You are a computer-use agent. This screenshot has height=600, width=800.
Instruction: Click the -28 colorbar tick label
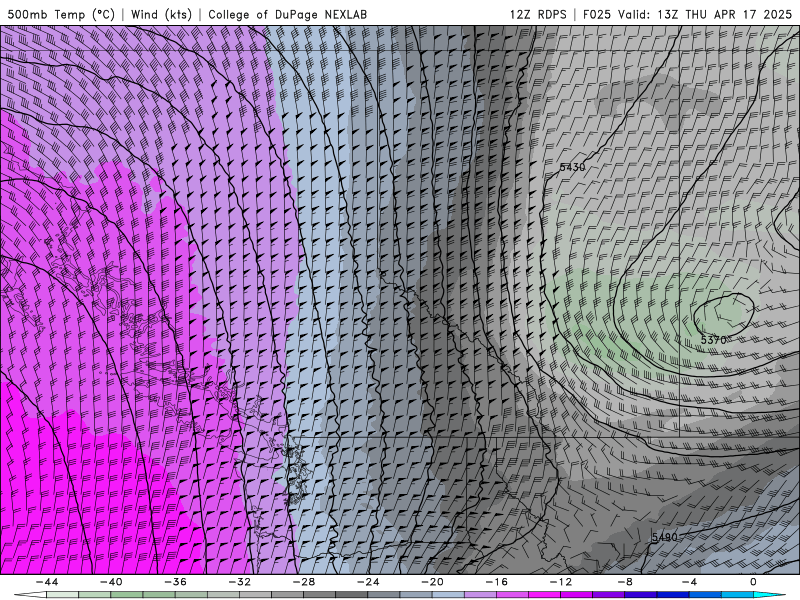tap(304, 582)
